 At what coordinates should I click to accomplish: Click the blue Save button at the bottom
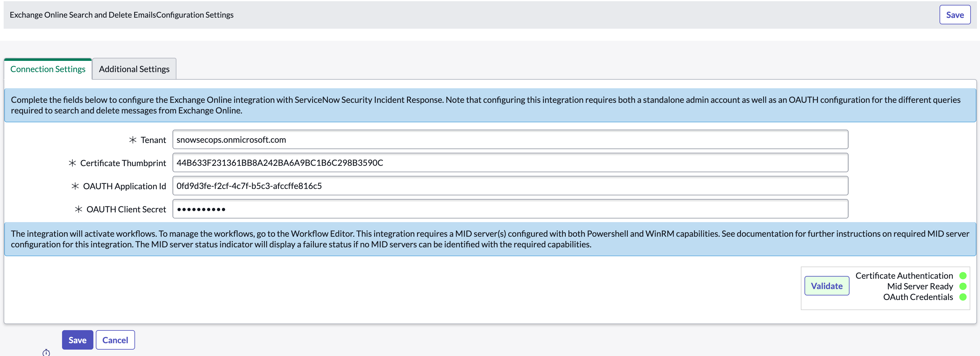78,340
